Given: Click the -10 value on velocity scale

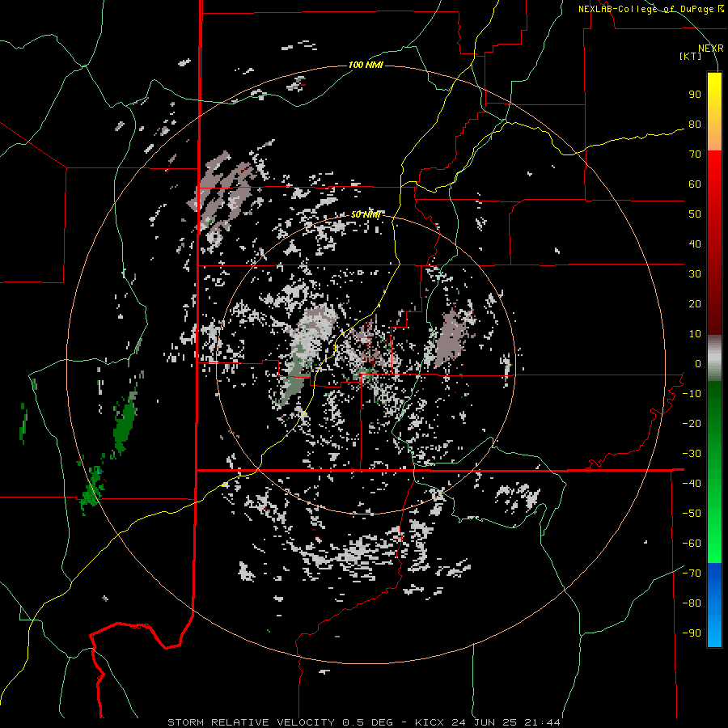Looking at the screenshot, I should pos(692,394).
